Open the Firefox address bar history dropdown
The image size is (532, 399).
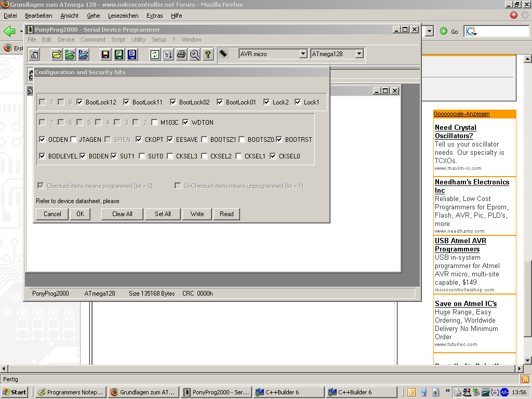pyautogui.click(x=430, y=31)
